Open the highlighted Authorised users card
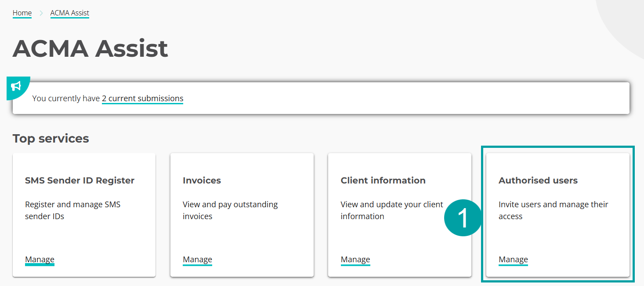This screenshot has width=644, height=286. (558, 214)
